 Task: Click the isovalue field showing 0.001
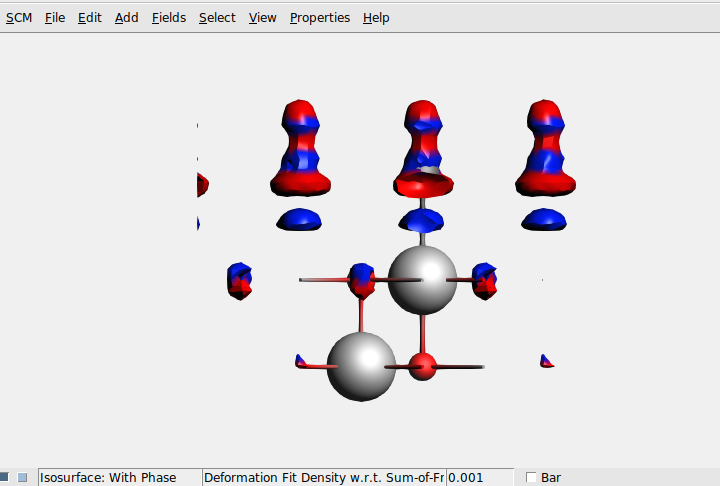[479, 478]
